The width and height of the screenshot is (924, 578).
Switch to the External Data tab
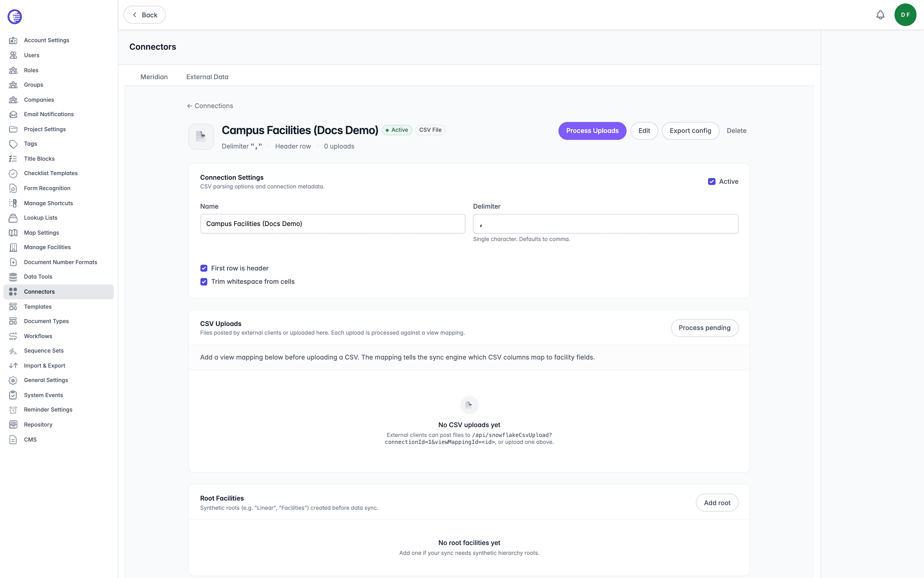(207, 77)
